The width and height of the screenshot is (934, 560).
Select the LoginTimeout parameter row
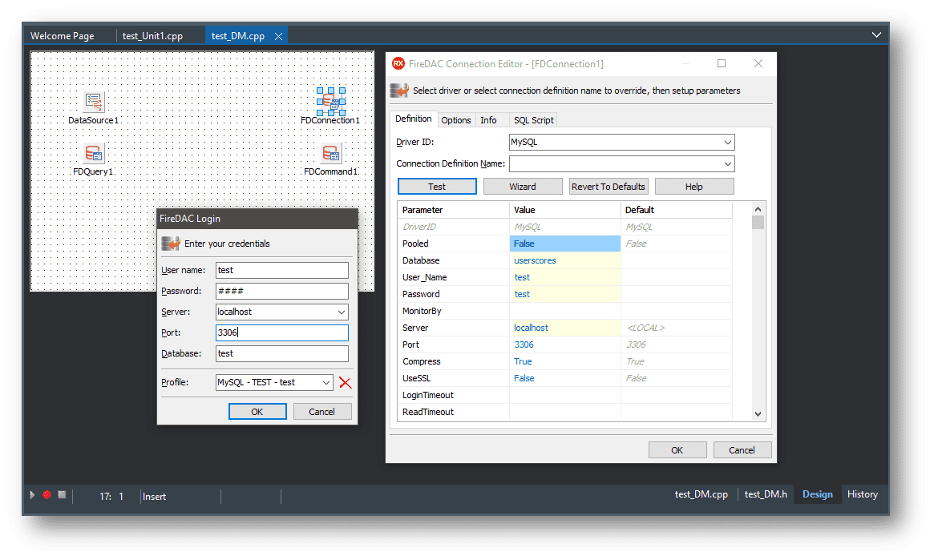(x=564, y=395)
